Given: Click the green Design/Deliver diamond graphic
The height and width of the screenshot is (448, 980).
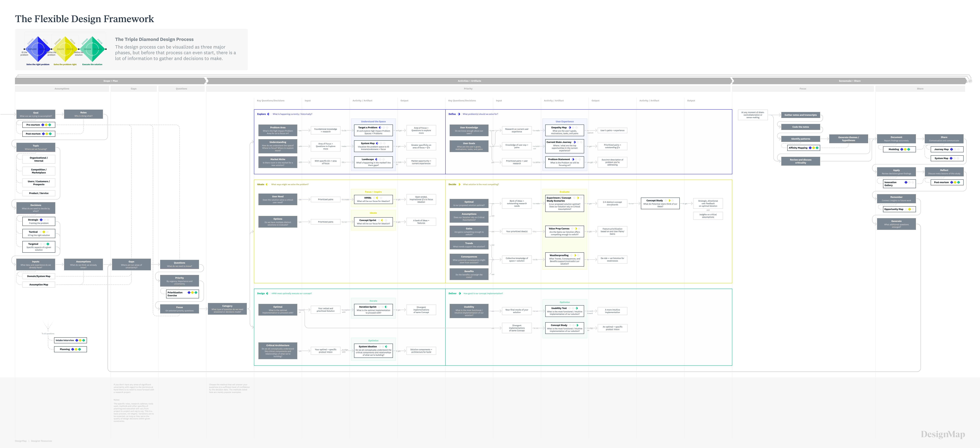Looking at the screenshot, I should tap(92, 49).
